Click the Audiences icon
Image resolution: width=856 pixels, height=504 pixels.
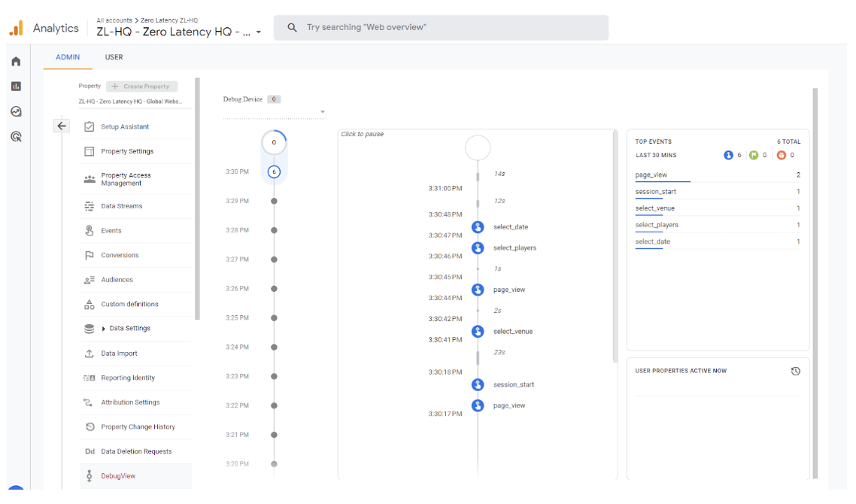coord(89,280)
